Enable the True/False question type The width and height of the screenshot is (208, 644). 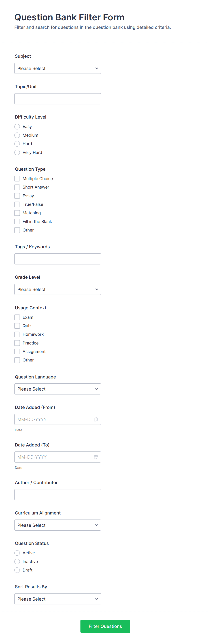17,204
